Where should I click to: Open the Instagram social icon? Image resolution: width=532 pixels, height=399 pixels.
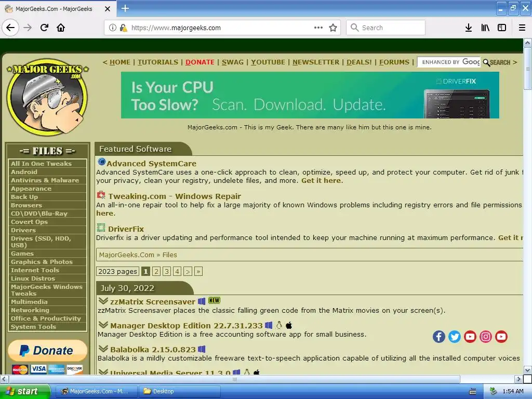coord(486,337)
